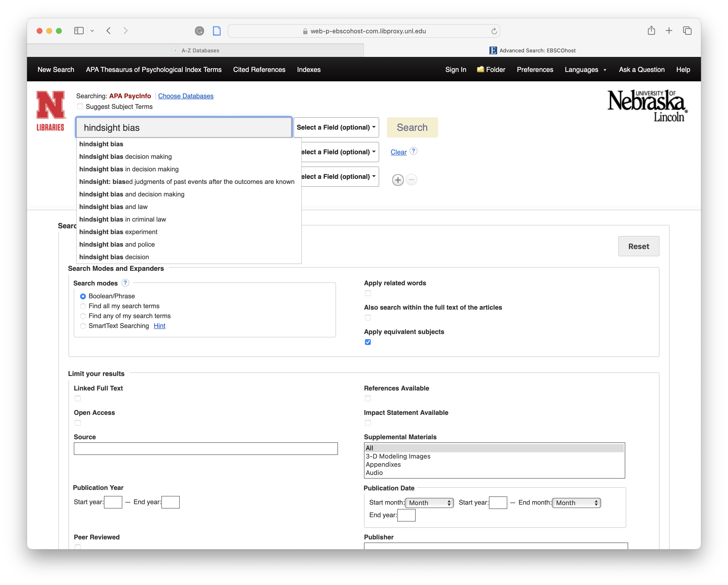
Task: Click the Choose Databases link
Action: click(x=186, y=96)
